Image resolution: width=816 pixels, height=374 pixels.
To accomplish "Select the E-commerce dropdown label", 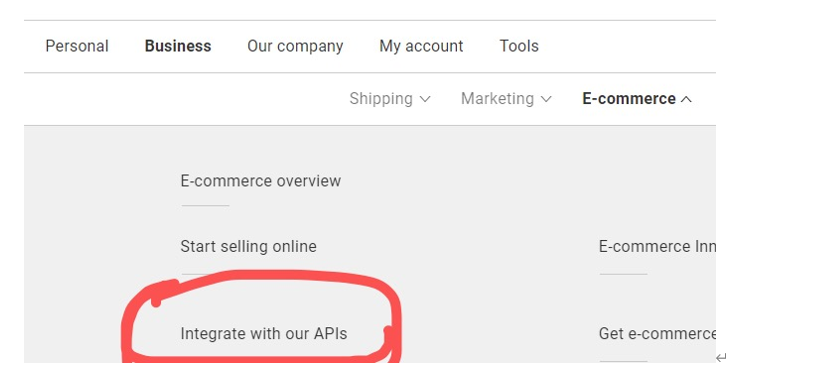I will pyautogui.click(x=629, y=99).
